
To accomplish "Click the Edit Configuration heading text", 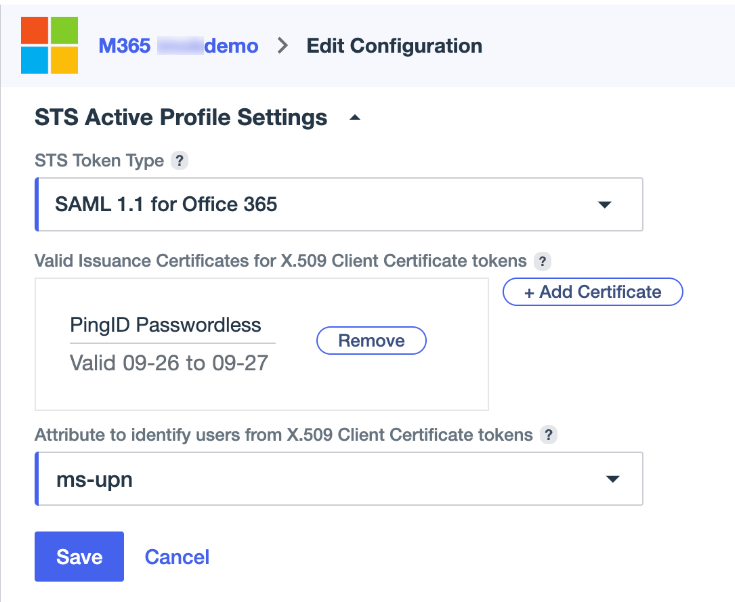I will click(x=394, y=46).
